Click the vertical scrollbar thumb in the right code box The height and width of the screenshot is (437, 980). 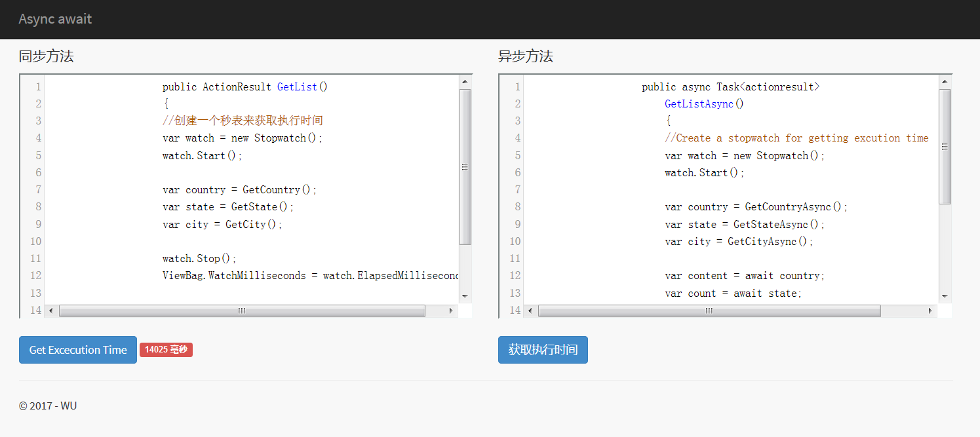945,147
